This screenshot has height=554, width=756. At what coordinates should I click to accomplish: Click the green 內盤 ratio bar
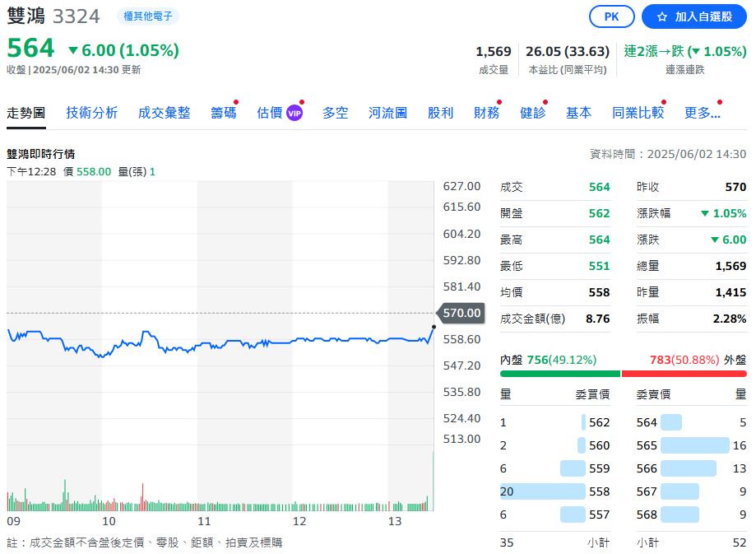click(x=559, y=374)
